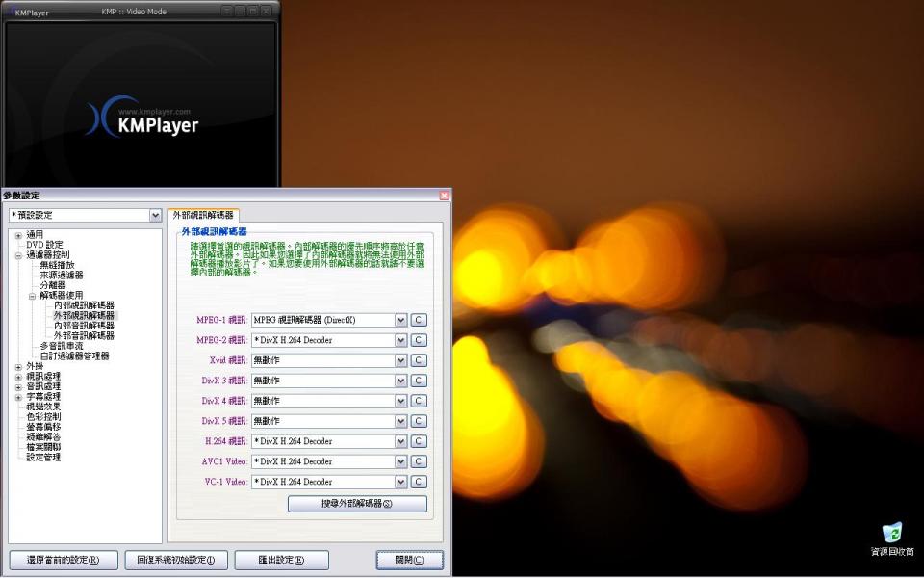Click the C button beside VC-1 Video
The image size is (924, 578).
pyautogui.click(x=419, y=482)
